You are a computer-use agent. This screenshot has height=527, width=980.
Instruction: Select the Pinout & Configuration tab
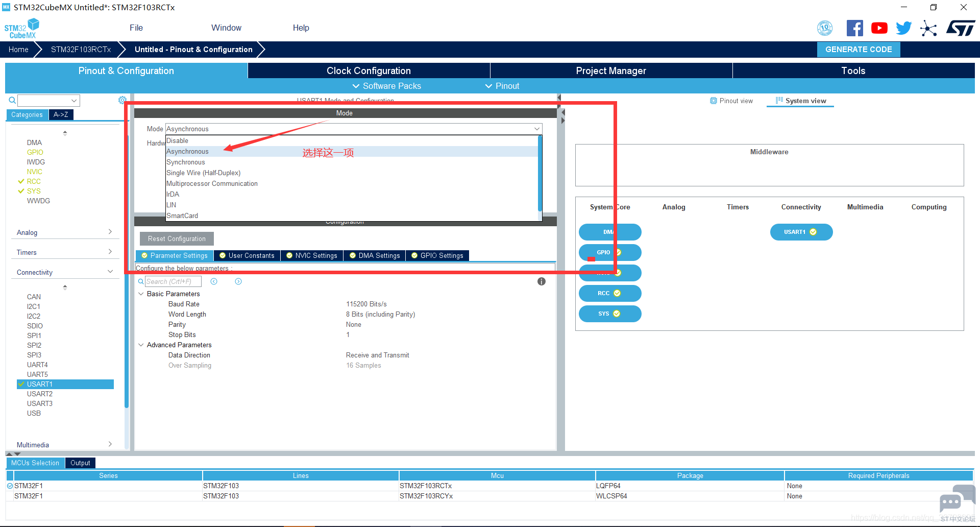126,70
